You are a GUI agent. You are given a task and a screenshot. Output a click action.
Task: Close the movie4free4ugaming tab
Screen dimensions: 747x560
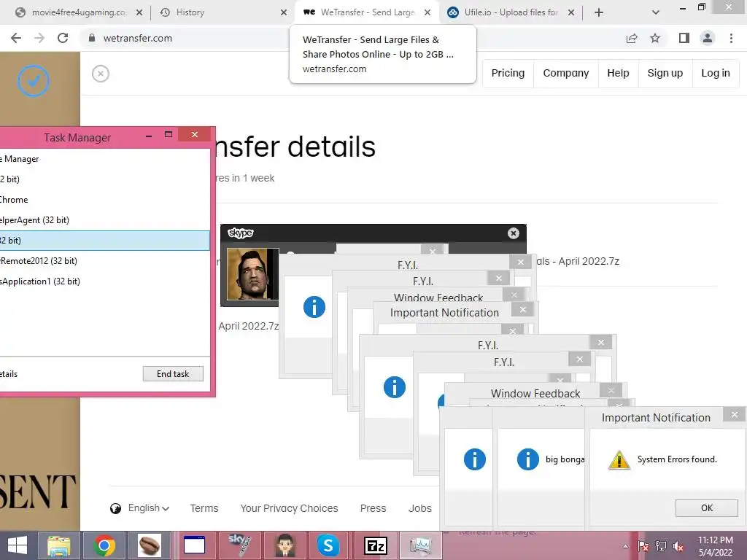139,12
